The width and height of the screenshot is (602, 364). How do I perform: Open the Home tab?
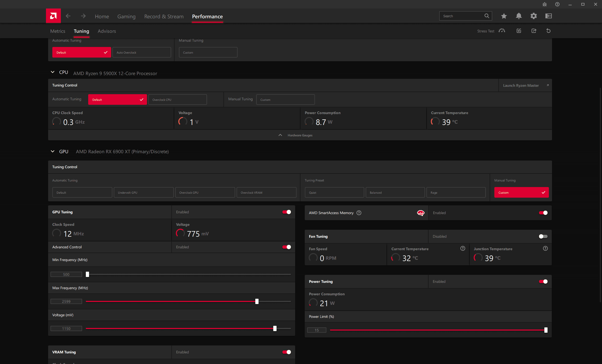102,16
